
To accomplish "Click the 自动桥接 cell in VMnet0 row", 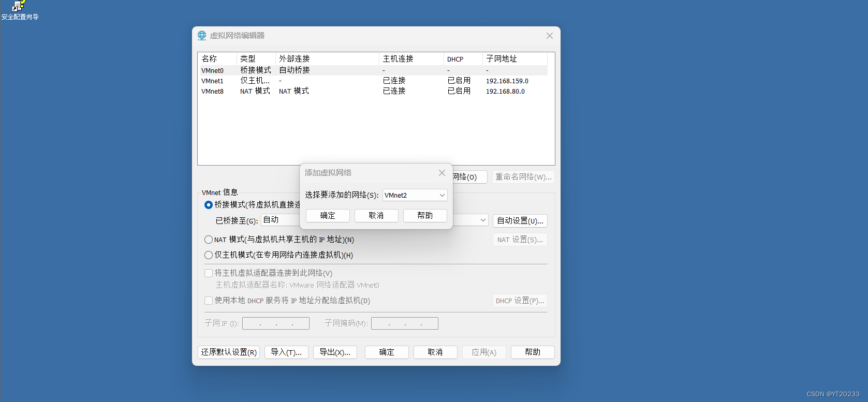I will [x=295, y=70].
